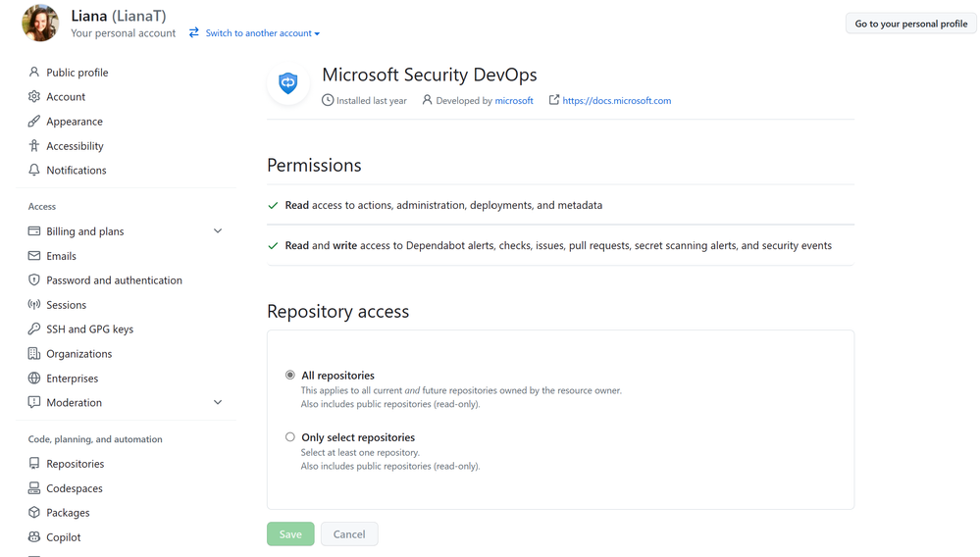Click the Cancel button
Screen dimensions: 980x557
pyautogui.click(x=349, y=533)
